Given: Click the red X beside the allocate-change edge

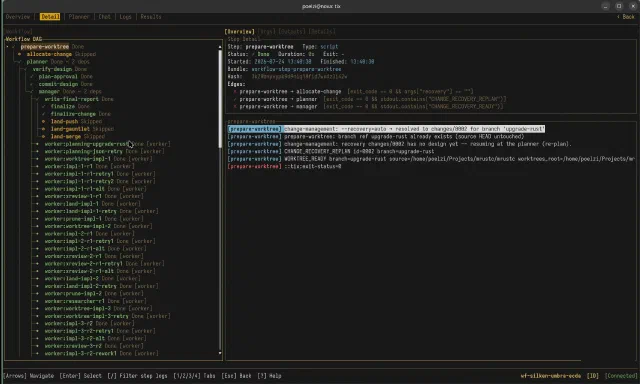Looking at the screenshot, I should click(x=235, y=91).
